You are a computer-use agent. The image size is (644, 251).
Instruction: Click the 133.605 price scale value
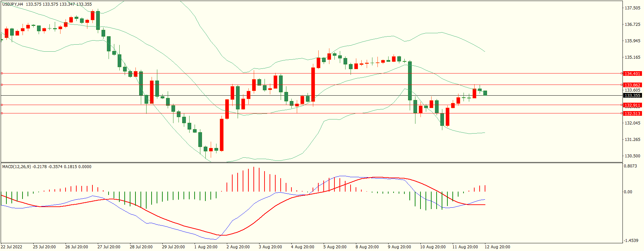coord(632,90)
